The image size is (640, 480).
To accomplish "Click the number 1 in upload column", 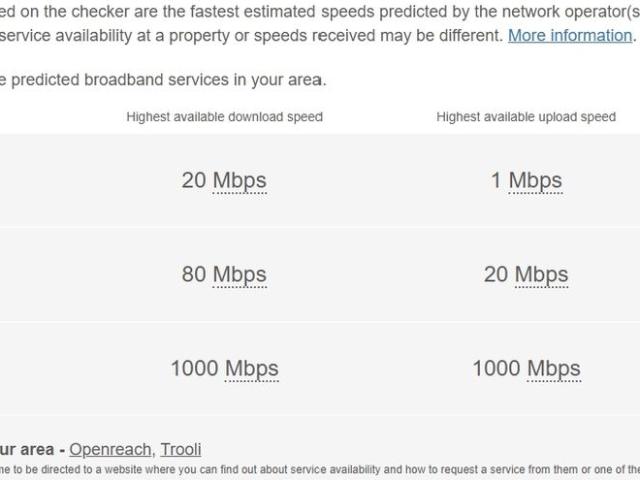I will point(495,181).
